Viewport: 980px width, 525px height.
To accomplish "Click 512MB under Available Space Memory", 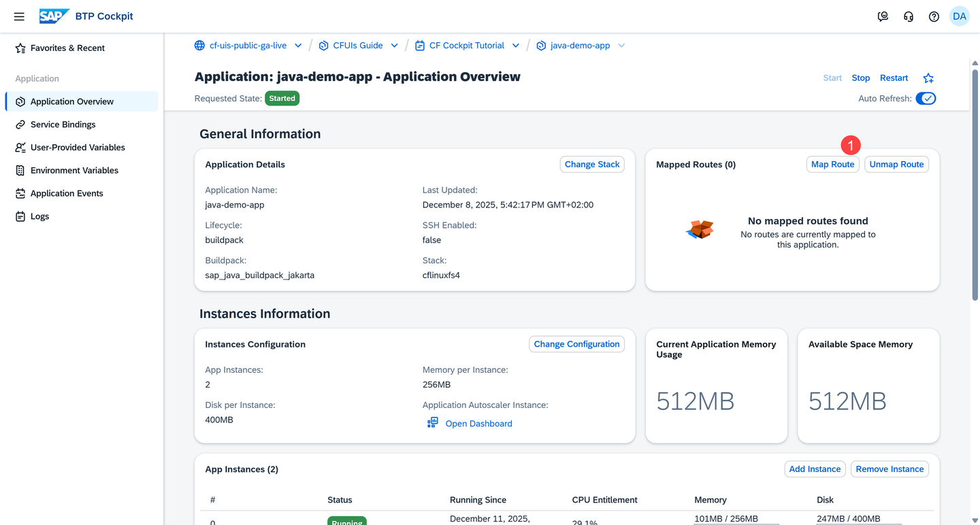I will pyautogui.click(x=847, y=401).
